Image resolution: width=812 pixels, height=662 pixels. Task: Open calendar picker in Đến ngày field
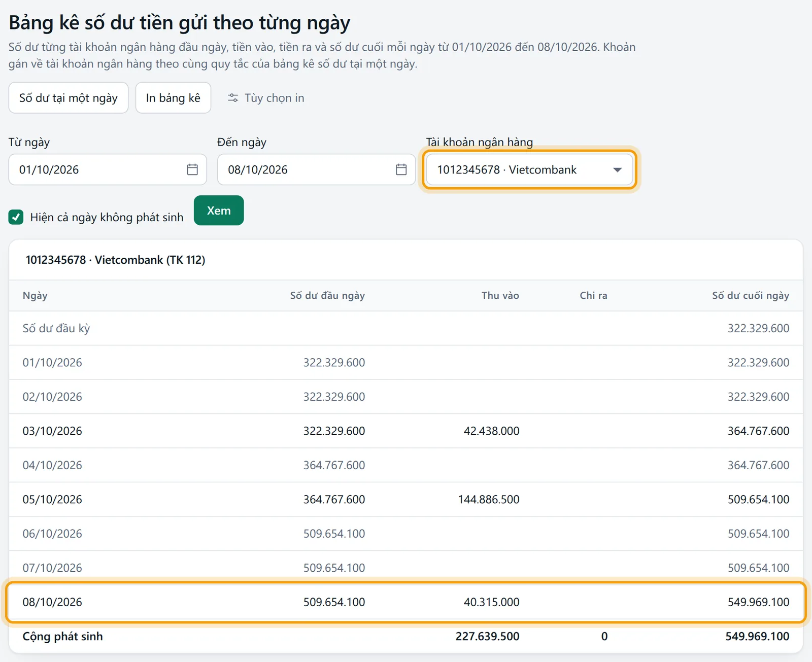click(401, 169)
